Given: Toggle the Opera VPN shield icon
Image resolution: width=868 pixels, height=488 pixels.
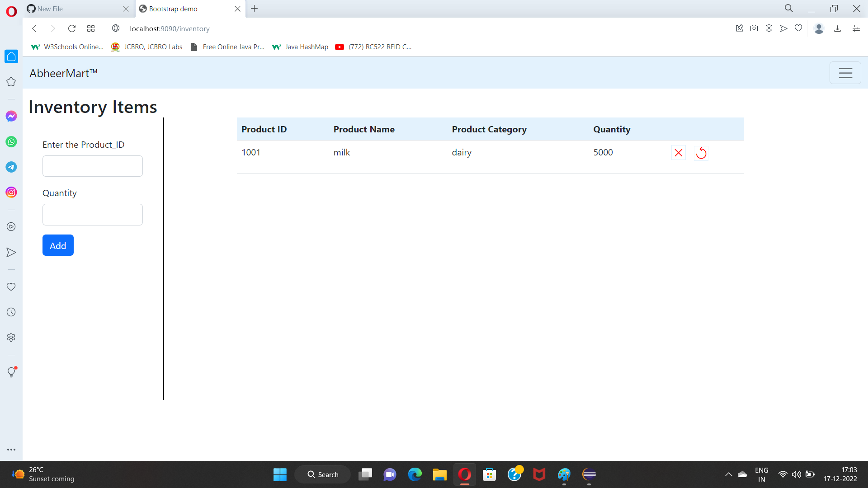Looking at the screenshot, I should point(769,28).
